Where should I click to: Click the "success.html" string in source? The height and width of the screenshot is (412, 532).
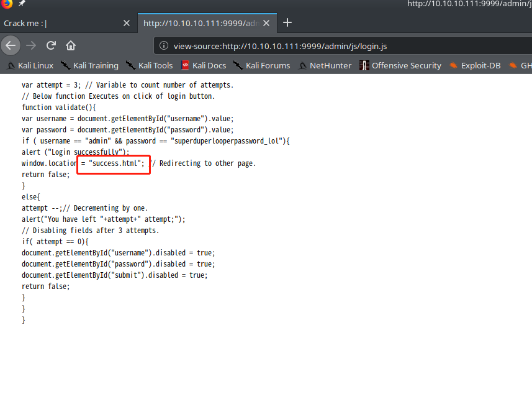coord(115,163)
